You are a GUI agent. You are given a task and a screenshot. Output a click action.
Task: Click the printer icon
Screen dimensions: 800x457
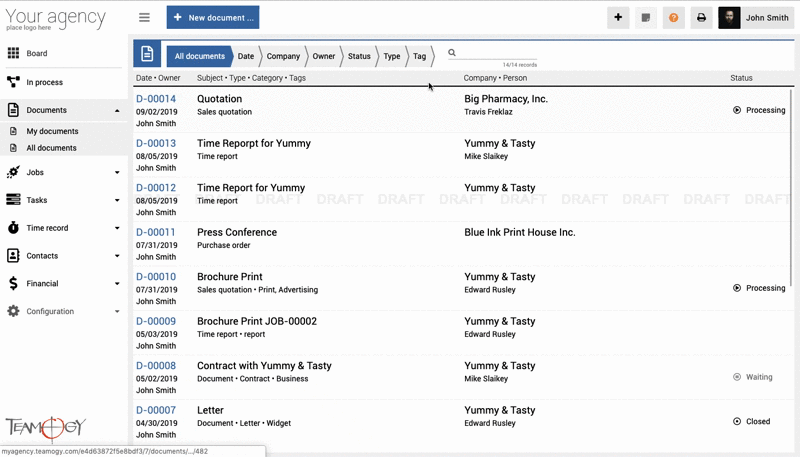pyautogui.click(x=702, y=17)
